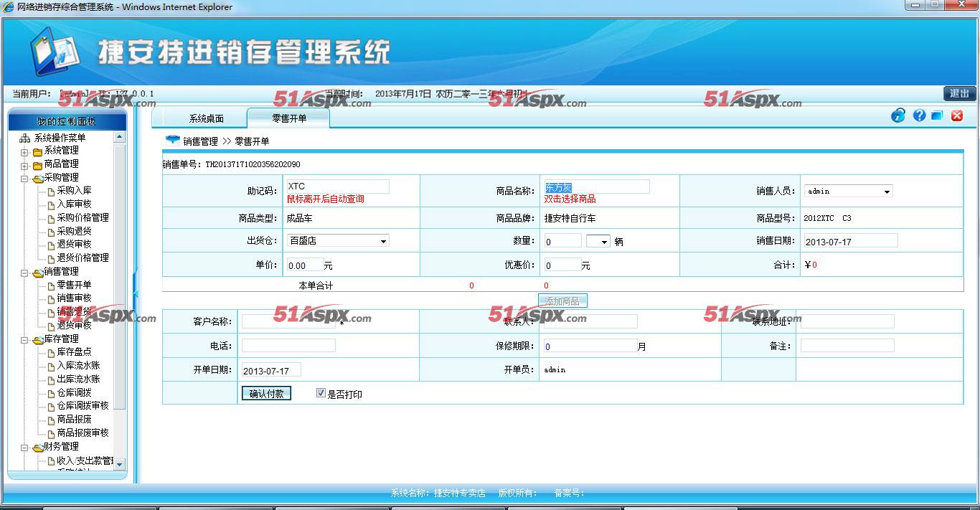Open 商品报废 in sidebar
Screen dimensions: 980x510
(x=74, y=419)
